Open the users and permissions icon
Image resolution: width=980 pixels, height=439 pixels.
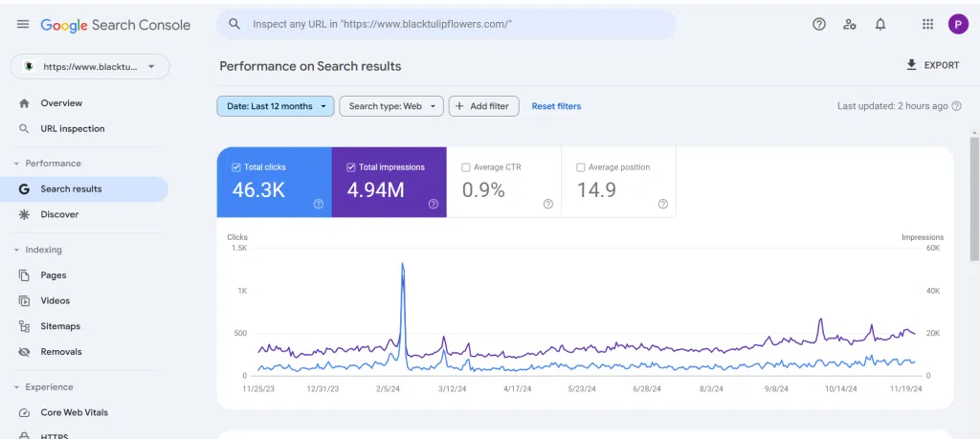[849, 25]
